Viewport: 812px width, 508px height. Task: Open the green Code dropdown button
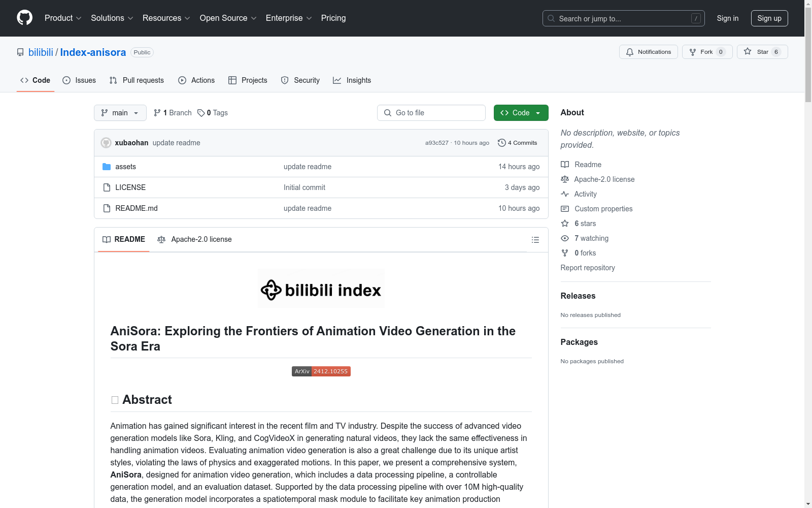tap(521, 113)
